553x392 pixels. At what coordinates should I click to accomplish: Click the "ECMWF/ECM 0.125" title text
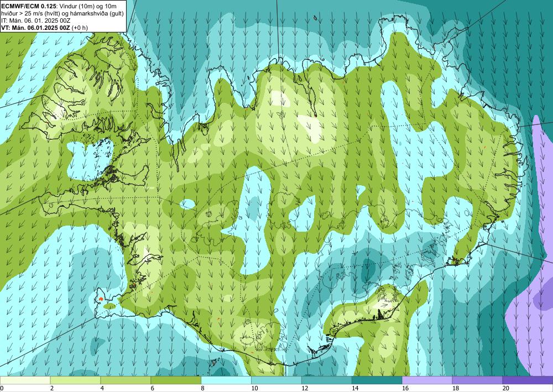28,6
